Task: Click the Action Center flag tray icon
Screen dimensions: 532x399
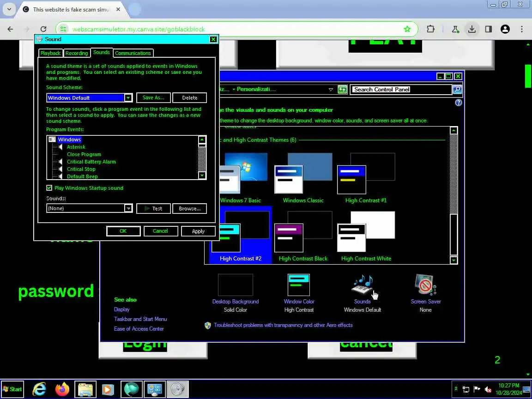Action: click(477, 389)
